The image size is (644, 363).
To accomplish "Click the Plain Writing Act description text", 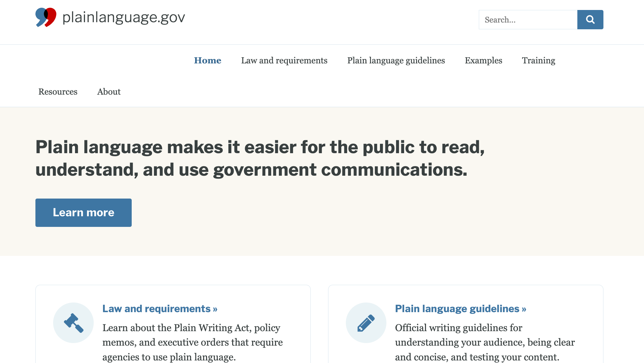I will click(192, 342).
